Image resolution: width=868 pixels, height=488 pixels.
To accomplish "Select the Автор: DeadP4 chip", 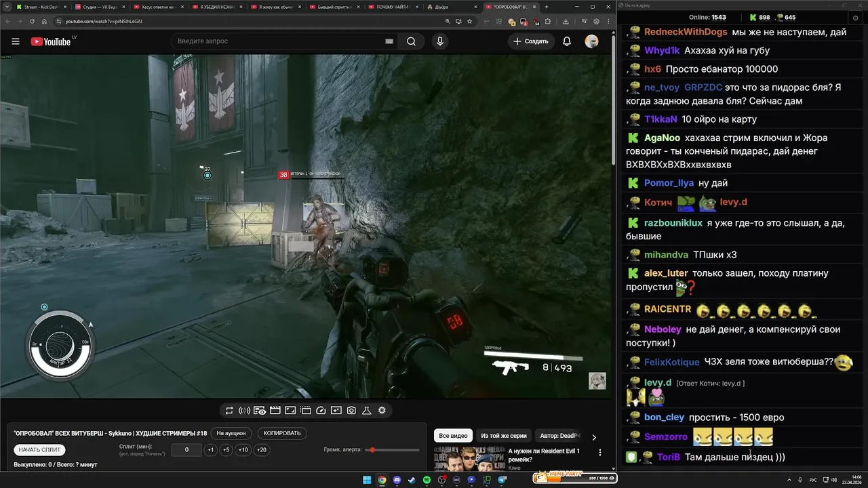I will (x=560, y=436).
